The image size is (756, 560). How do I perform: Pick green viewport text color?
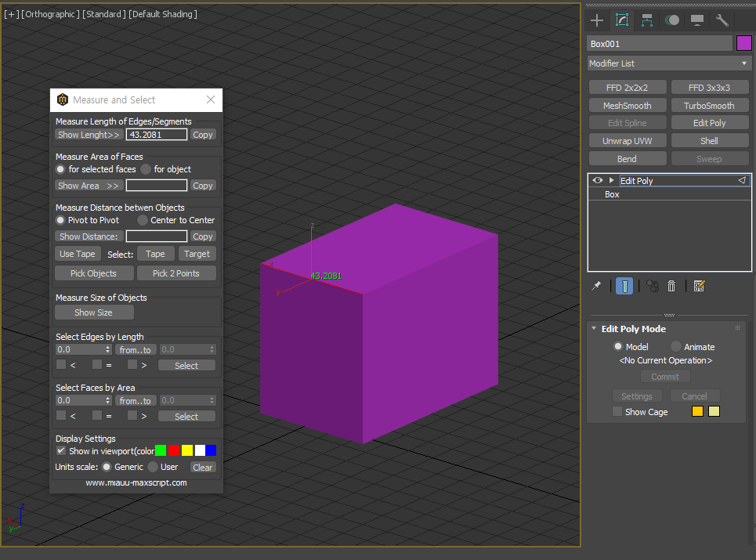coord(161,450)
